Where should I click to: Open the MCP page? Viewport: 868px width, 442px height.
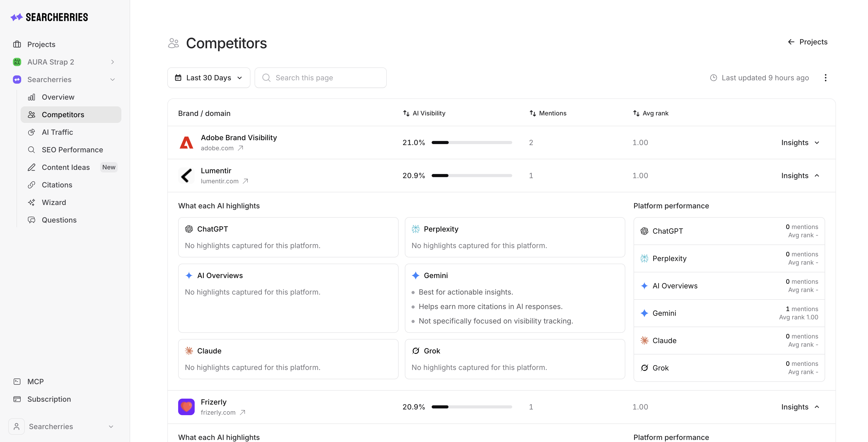tap(35, 381)
